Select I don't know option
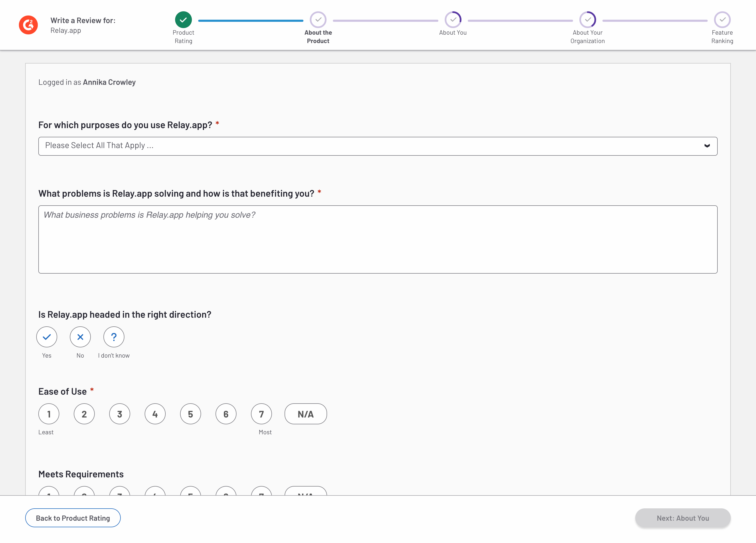Viewport: 756px width, 543px height. click(x=114, y=337)
